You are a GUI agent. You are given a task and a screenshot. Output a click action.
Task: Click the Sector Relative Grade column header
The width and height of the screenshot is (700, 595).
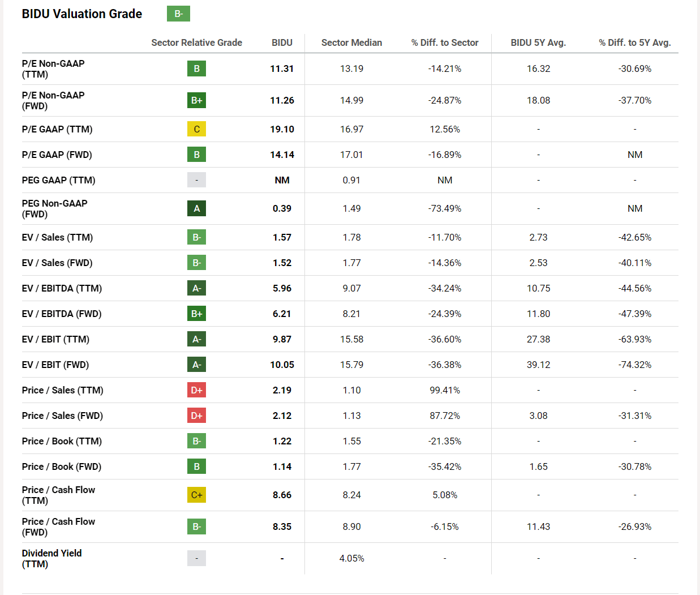[196, 42]
